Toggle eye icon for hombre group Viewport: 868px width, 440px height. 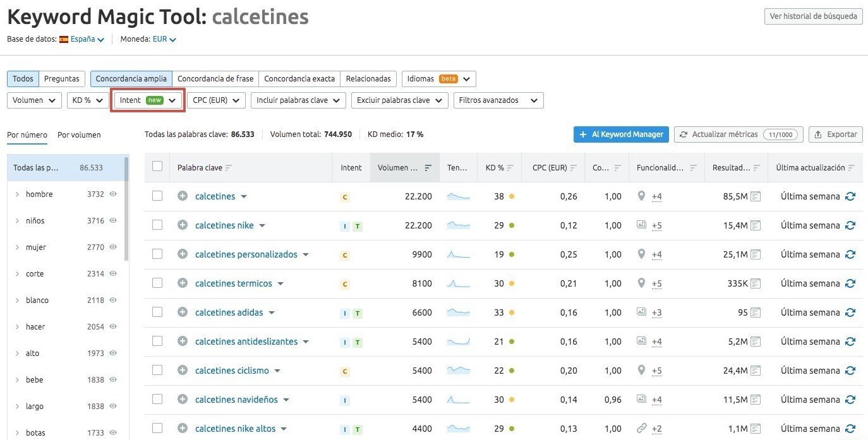[114, 194]
